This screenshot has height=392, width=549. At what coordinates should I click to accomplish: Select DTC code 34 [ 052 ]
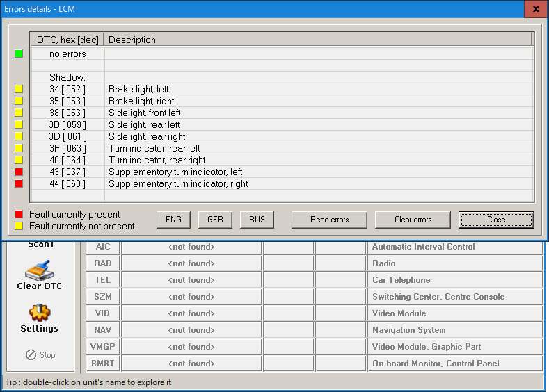(67, 89)
